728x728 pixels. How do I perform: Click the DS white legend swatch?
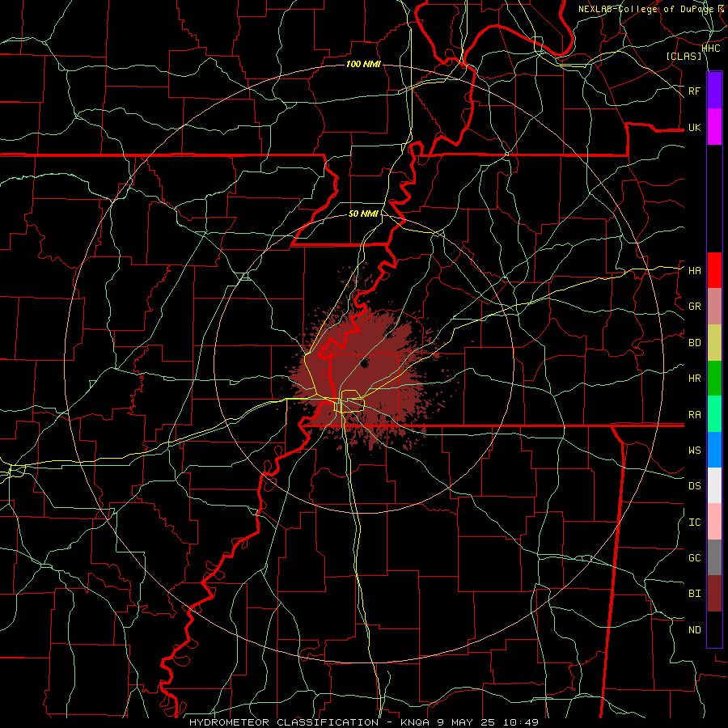pos(714,485)
